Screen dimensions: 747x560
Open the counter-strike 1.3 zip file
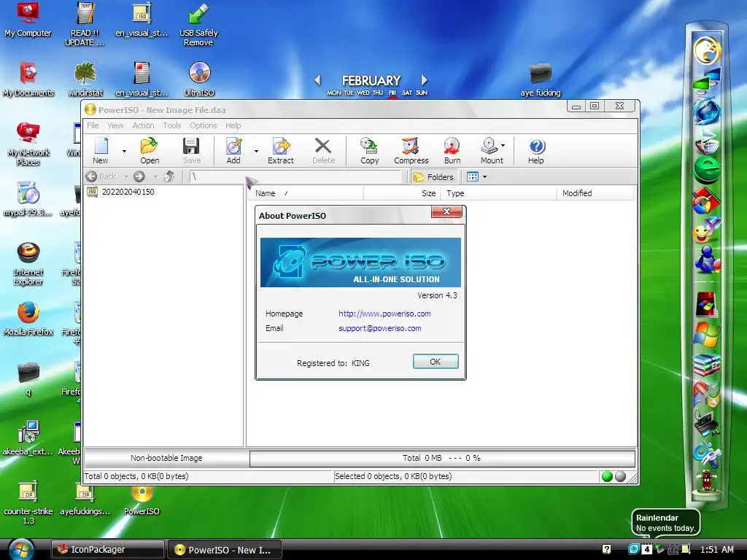point(28,502)
